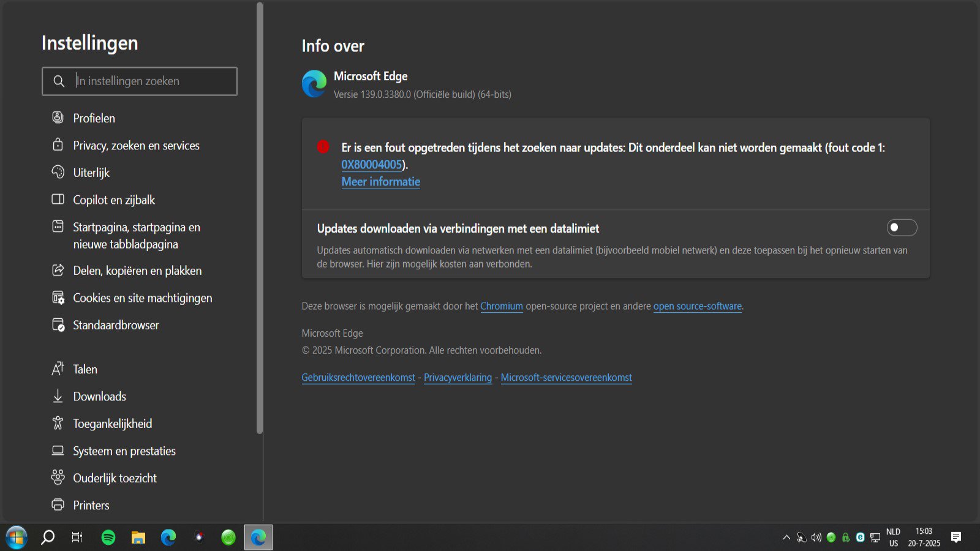The height and width of the screenshot is (551, 980).
Task: Click the Downloads arrow icon
Action: (58, 396)
